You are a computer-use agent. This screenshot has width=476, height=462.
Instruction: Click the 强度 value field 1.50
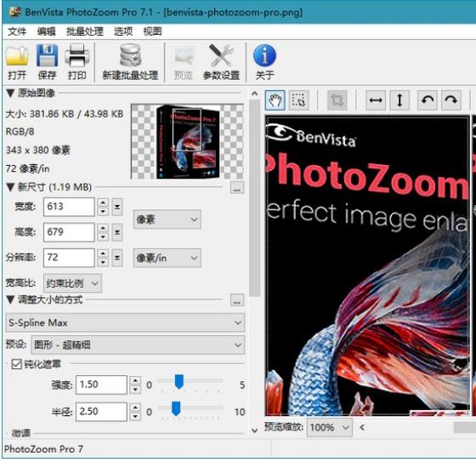(x=101, y=385)
